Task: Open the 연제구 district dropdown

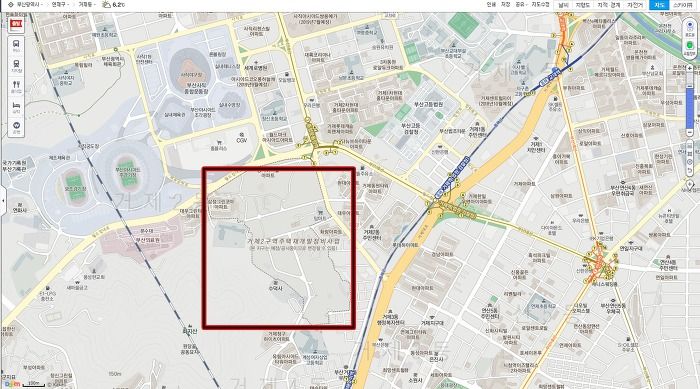Action: (x=60, y=4)
